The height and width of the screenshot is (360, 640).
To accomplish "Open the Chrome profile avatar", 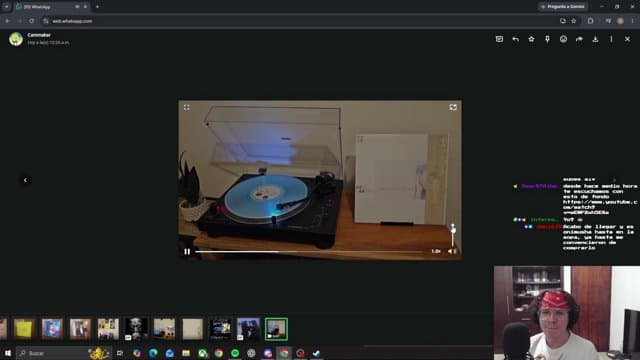I will click(620, 21).
